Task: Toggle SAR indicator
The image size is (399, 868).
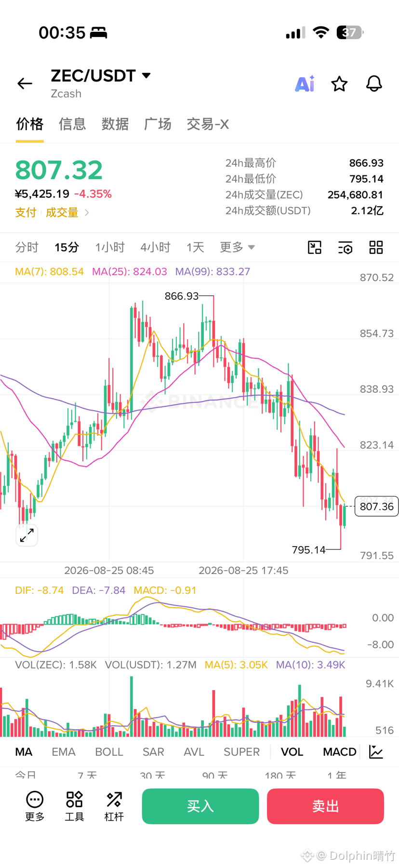Action: pos(153,752)
